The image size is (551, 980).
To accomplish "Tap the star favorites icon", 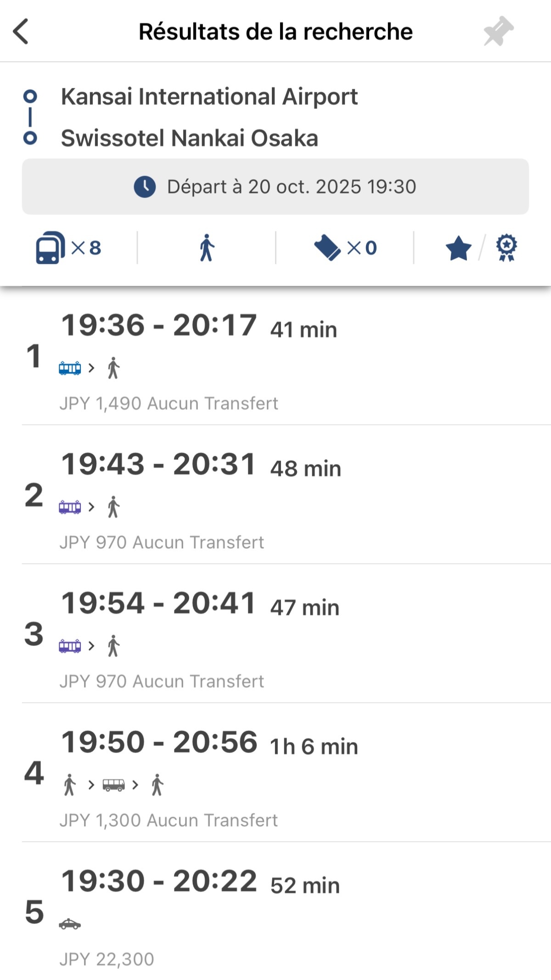I will tap(458, 248).
